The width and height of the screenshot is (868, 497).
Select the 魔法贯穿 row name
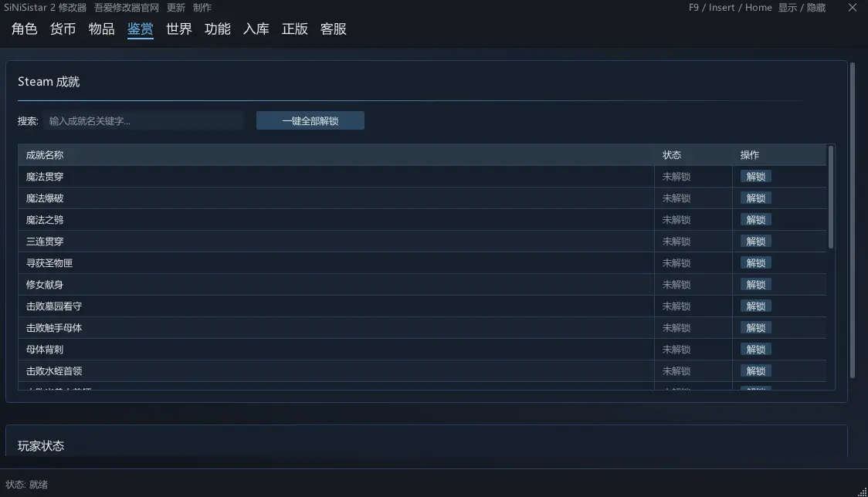tap(45, 177)
